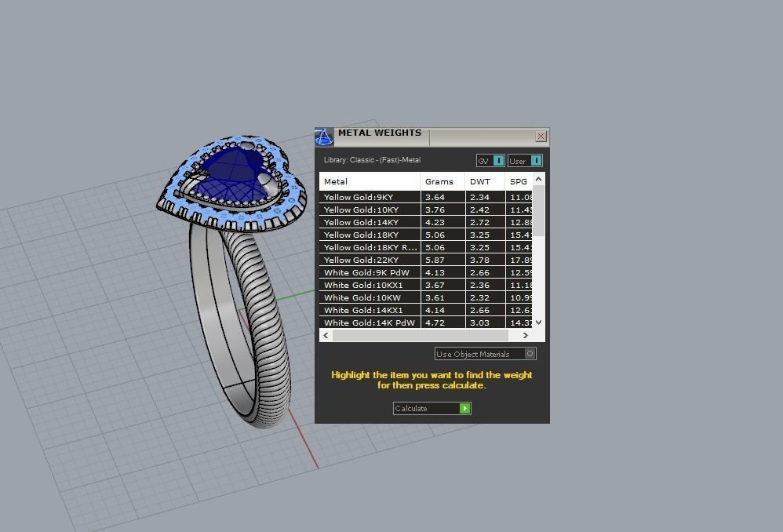783x532 pixels.
Task: Click the table scroll up arrow
Action: [538, 179]
